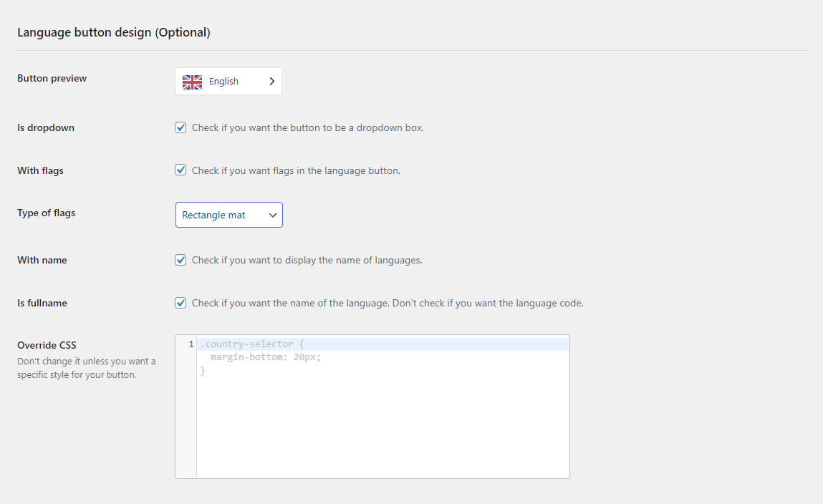823x504 pixels.
Task: Click the dropdown arrow on Rectangle mat selector
Action: click(x=272, y=215)
